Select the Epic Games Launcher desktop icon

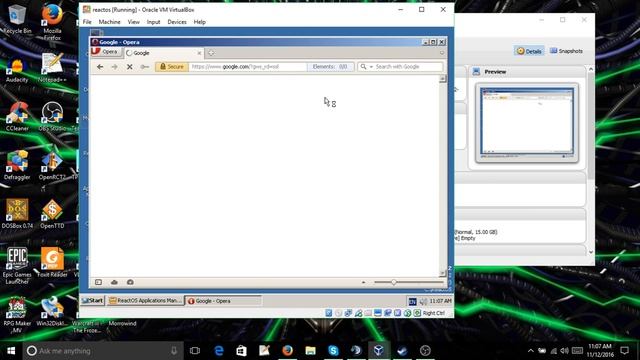point(17,266)
